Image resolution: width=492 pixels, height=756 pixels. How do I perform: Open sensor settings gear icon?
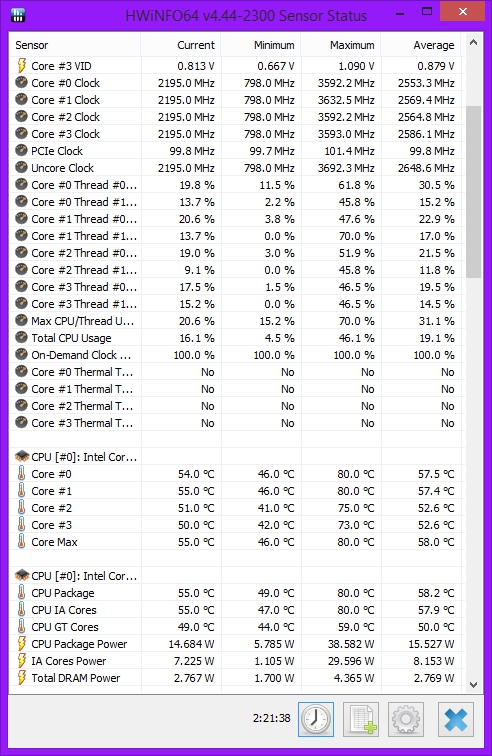tap(406, 719)
